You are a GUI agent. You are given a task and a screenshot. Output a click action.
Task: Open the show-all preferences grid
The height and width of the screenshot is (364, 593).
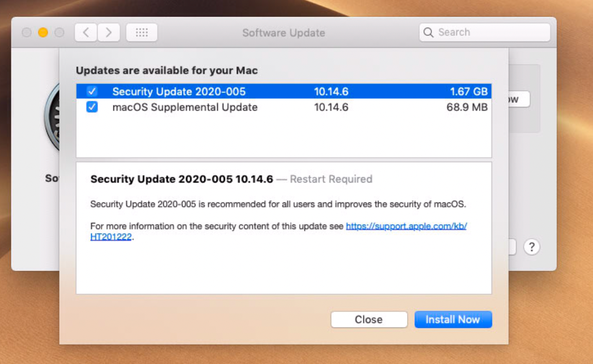pos(142,32)
